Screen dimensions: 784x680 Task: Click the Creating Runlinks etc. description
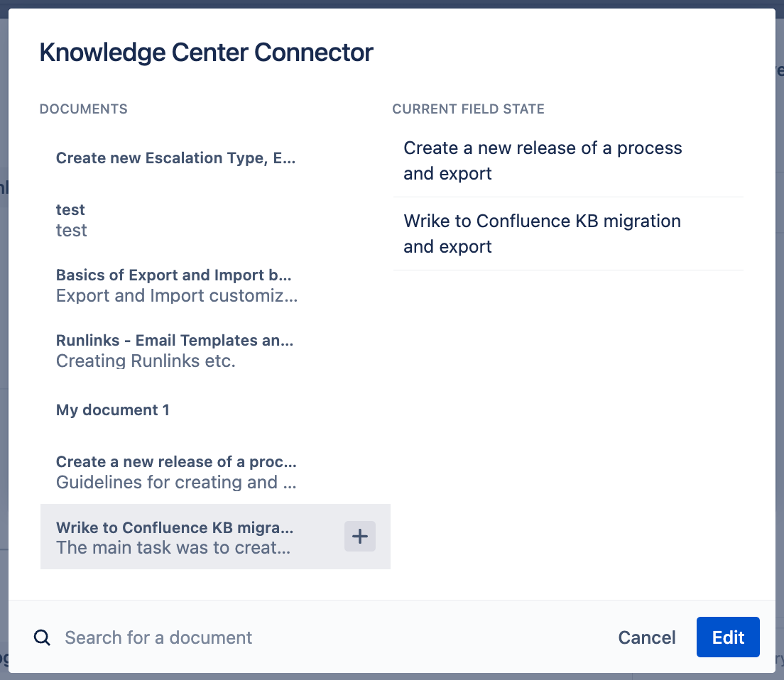pos(146,361)
